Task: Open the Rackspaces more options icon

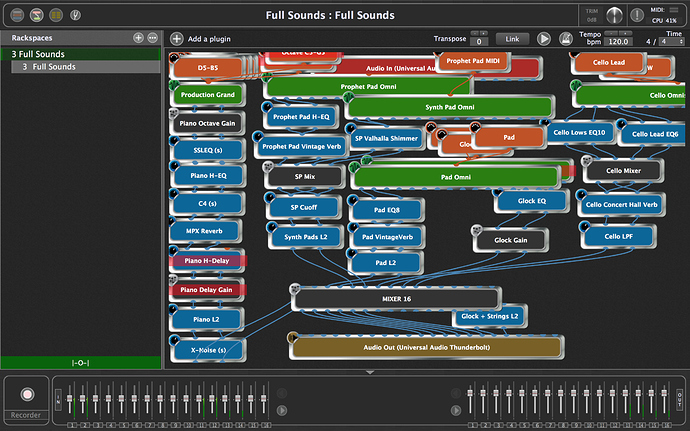Action: click(x=152, y=38)
